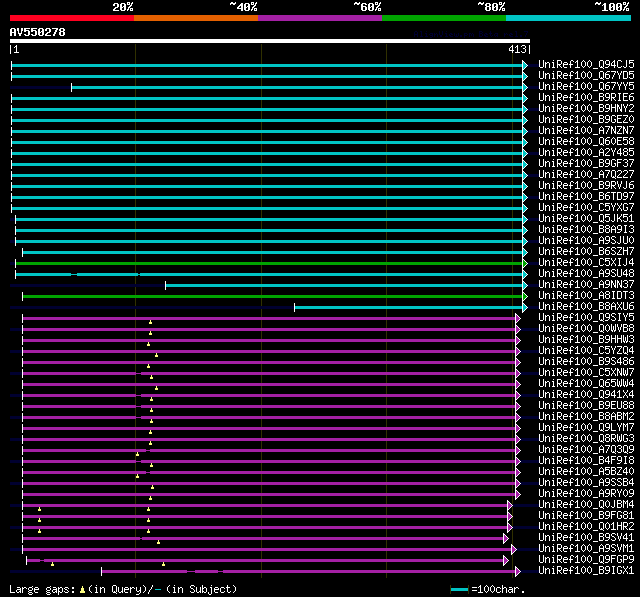Click the green arrowhead of UniRef100_A8IDT3 bar
This screenshot has width=640, height=597.
point(525,297)
